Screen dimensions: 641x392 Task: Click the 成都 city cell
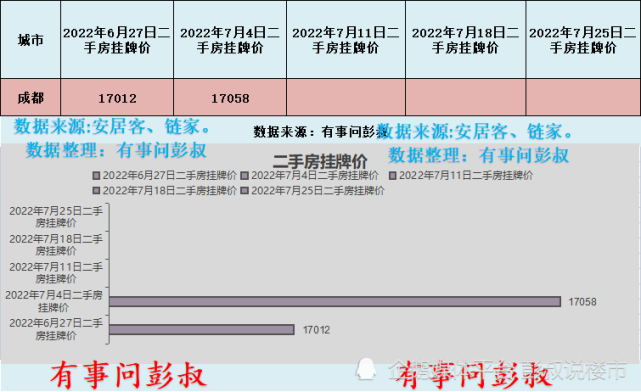click(x=31, y=97)
